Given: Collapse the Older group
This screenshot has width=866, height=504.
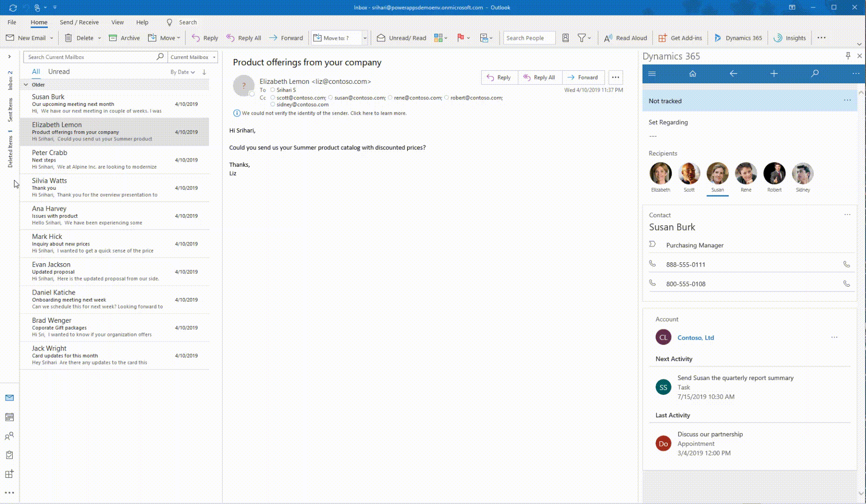Looking at the screenshot, I should [x=26, y=84].
